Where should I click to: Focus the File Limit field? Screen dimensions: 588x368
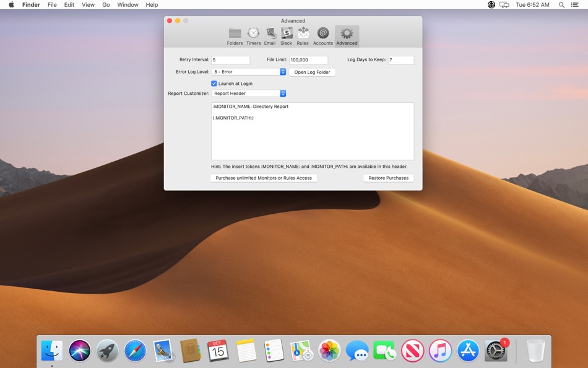click(x=308, y=60)
